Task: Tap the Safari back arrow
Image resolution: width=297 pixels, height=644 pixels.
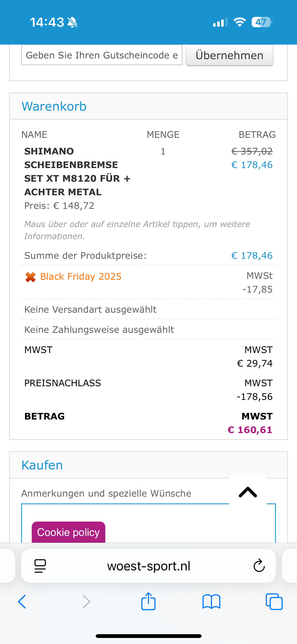Action: [22, 602]
